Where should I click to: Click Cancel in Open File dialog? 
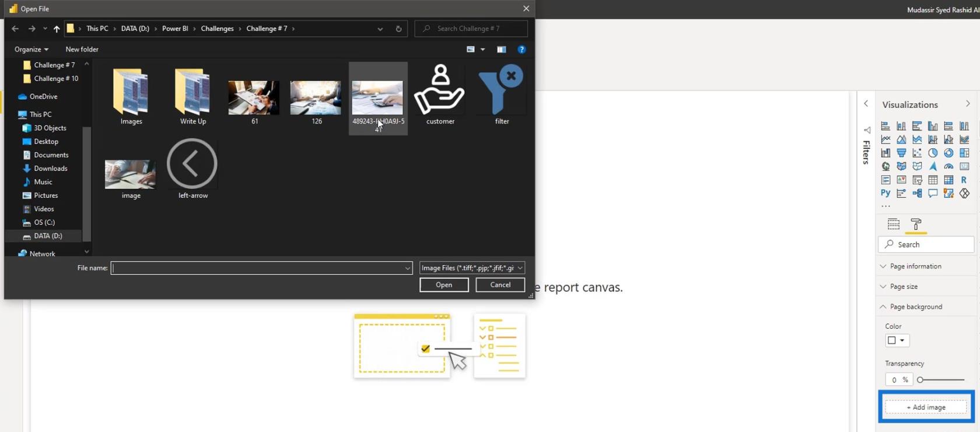500,285
